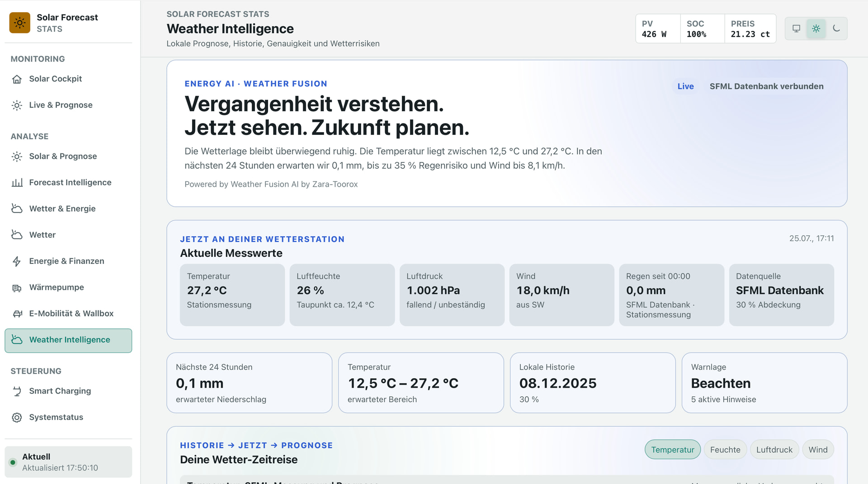
Task: Click the Solar & Prognose sun icon
Action: (17, 157)
